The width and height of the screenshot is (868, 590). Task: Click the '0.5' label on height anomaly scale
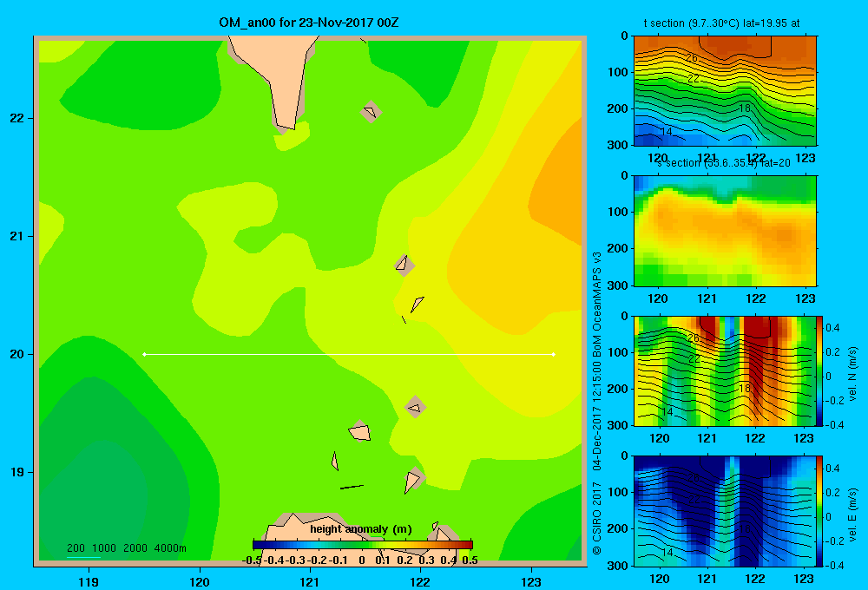pos(470,560)
